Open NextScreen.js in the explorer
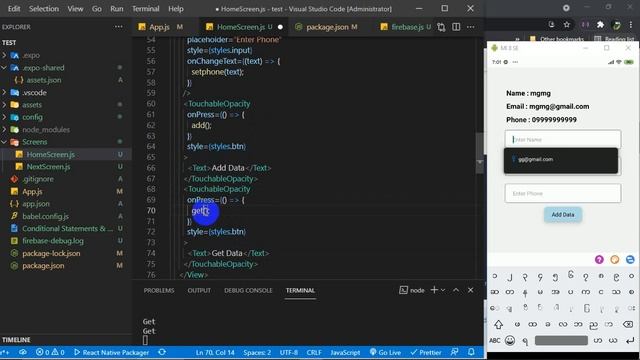This screenshot has width=640, height=360. pos(48,167)
